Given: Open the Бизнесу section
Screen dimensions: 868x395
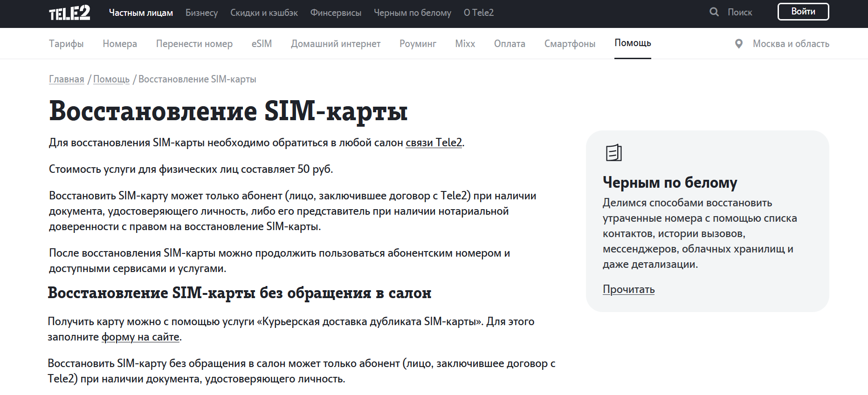Looking at the screenshot, I should [x=201, y=13].
